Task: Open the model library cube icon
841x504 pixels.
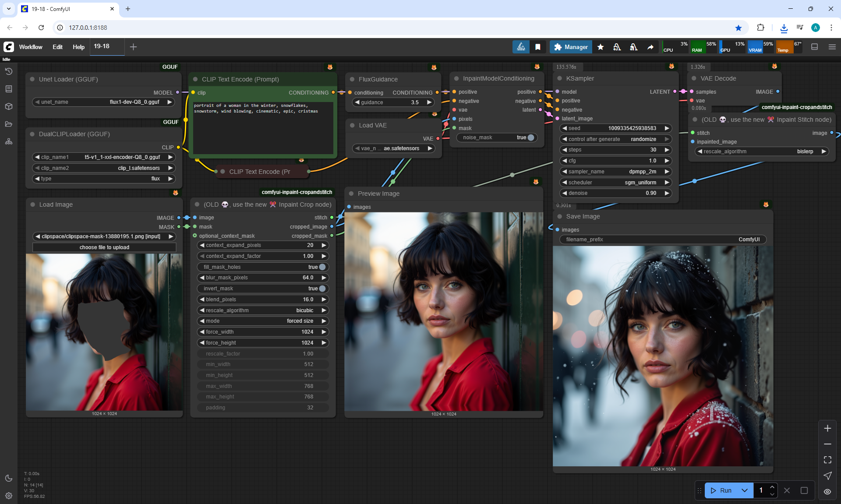Action: tap(8, 106)
